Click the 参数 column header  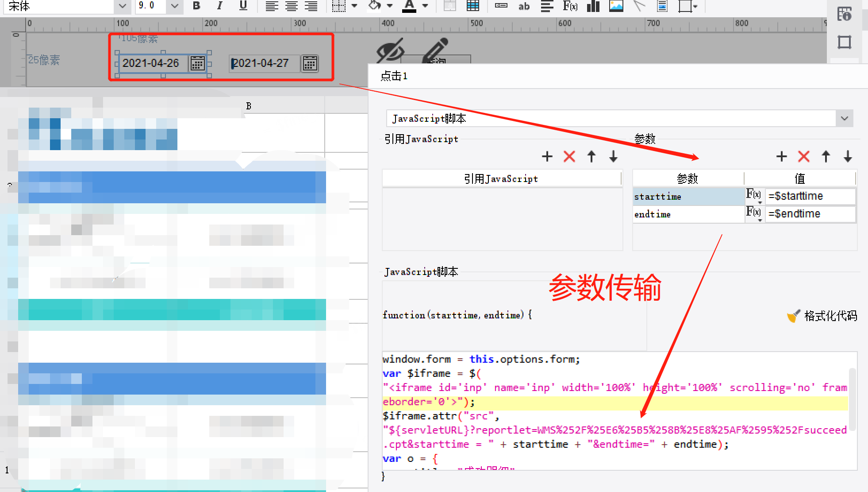[x=688, y=178]
